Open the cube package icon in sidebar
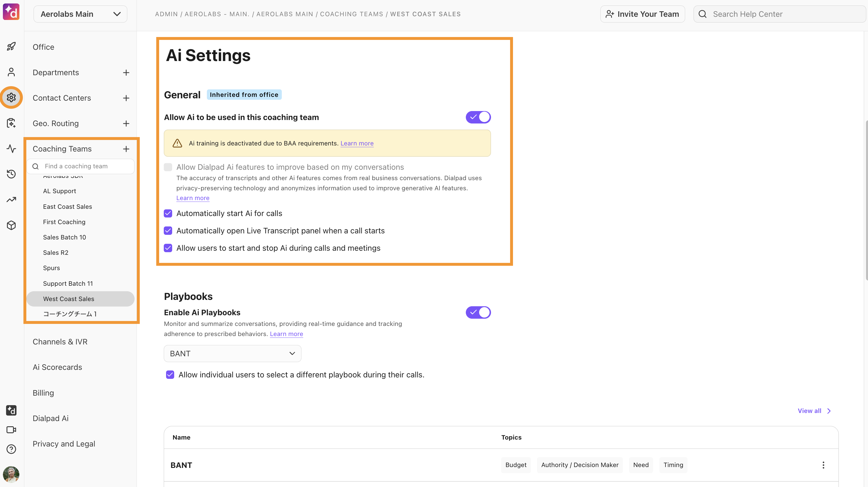 coord(12,225)
